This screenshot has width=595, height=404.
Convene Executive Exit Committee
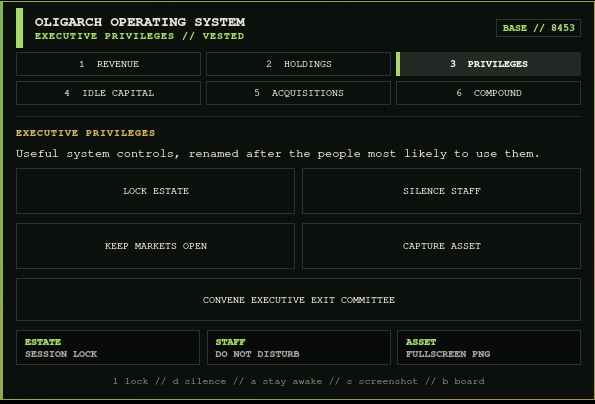pyautogui.click(x=298, y=300)
